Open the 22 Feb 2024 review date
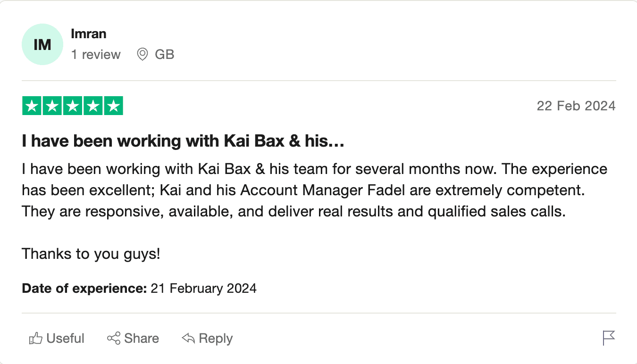The width and height of the screenshot is (637, 364). (576, 106)
